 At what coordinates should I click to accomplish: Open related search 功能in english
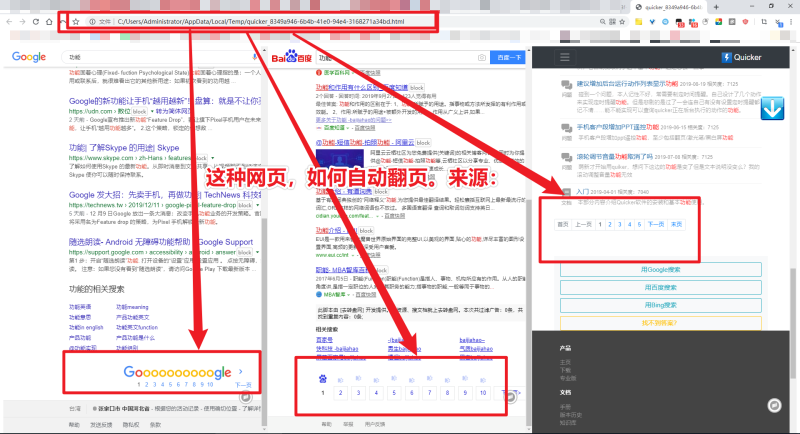click(86, 327)
